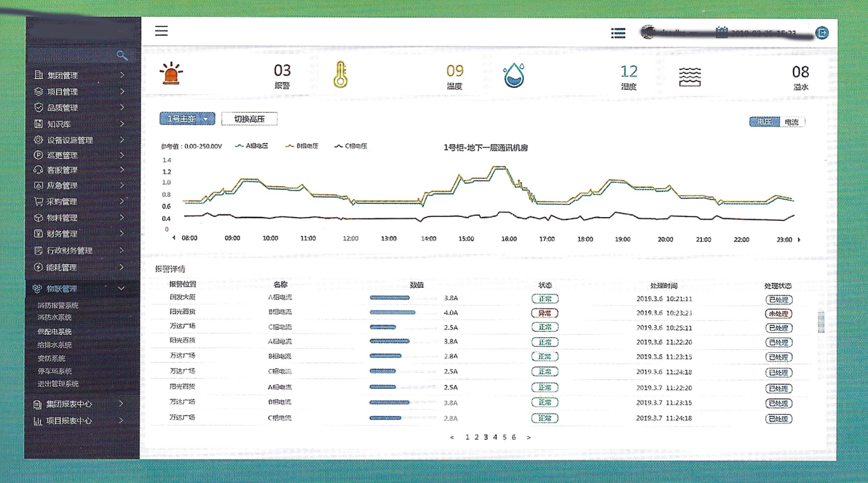
Task: Expand the 能耗管理 chevron
Action: click(122, 267)
